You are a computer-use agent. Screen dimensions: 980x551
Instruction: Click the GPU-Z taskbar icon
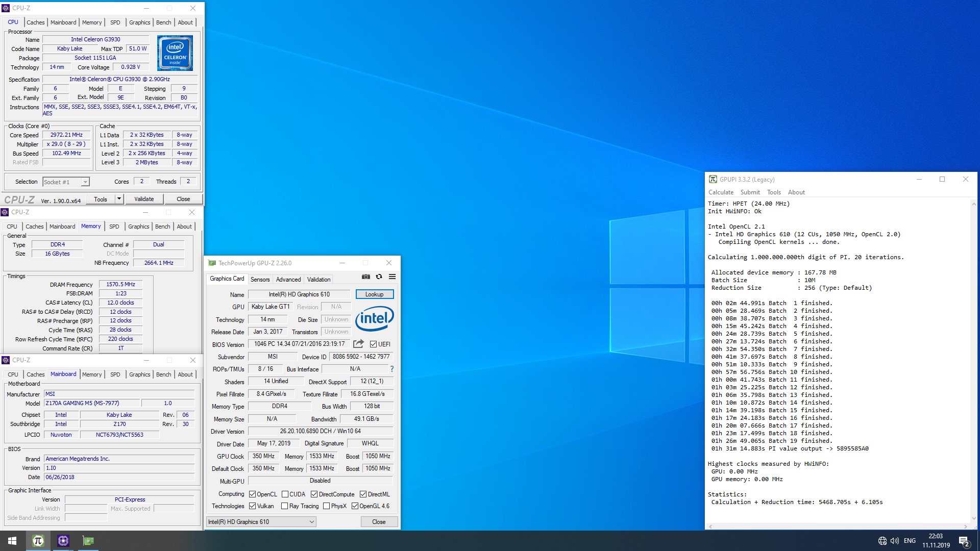pos(88,541)
